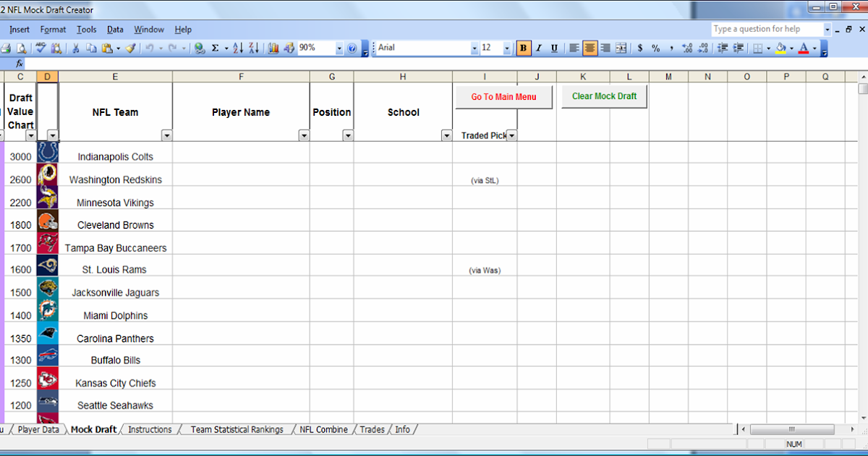Open Traded Pick filter dropdown

coord(511,135)
